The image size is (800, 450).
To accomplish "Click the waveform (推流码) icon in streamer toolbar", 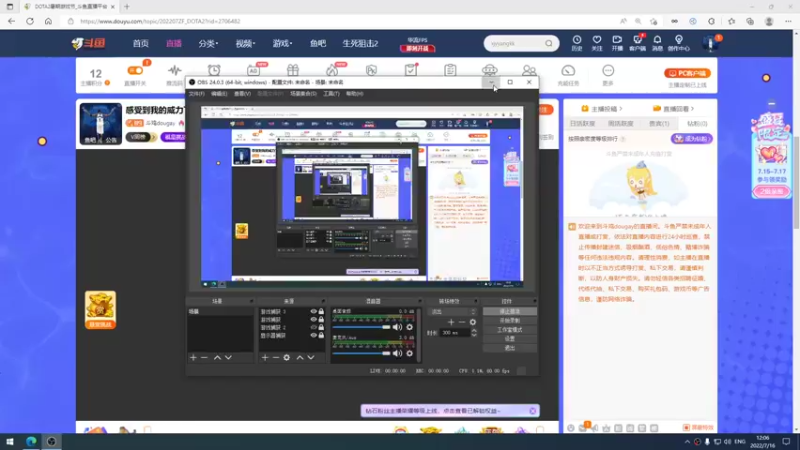I will [174, 70].
